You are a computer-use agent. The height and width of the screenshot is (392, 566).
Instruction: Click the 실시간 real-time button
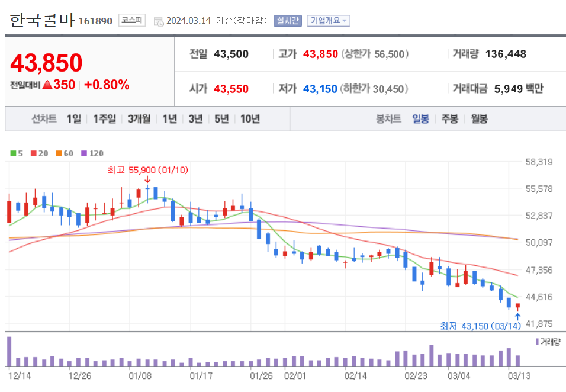pos(287,21)
